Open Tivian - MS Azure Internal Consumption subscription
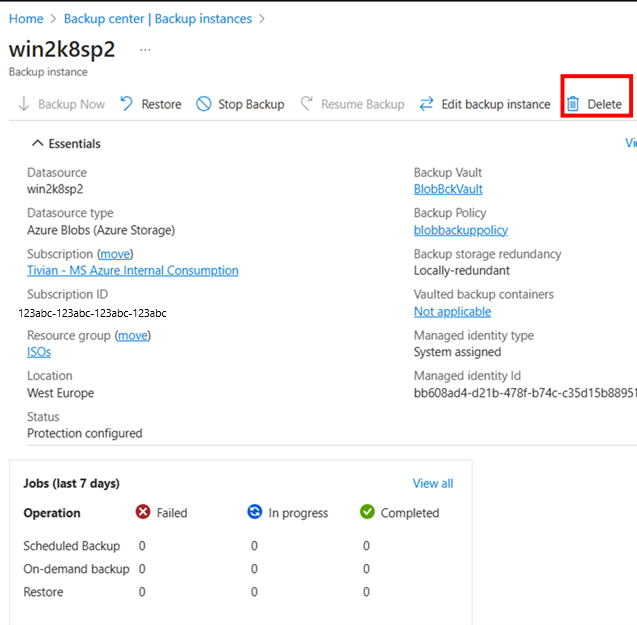The width and height of the screenshot is (637, 625). pos(132,270)
